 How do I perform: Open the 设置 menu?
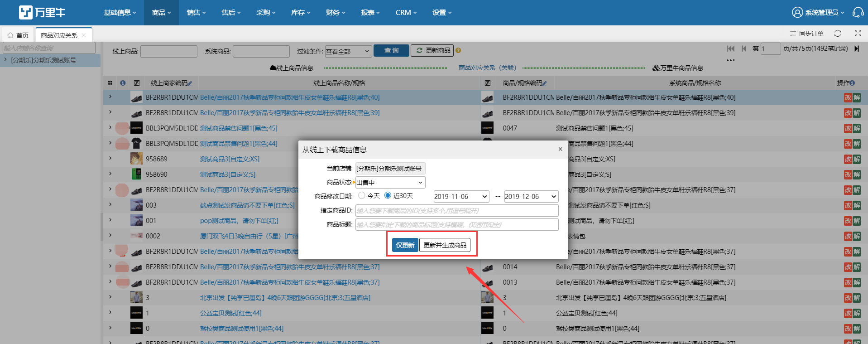coord(442,13)
